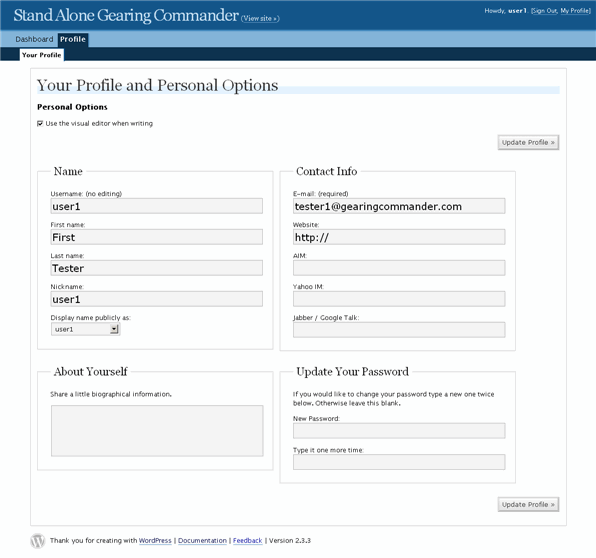This screenshot has height=558, width=596.
Task: Open the Your Profile submenu item
Action: pos(41,55)
